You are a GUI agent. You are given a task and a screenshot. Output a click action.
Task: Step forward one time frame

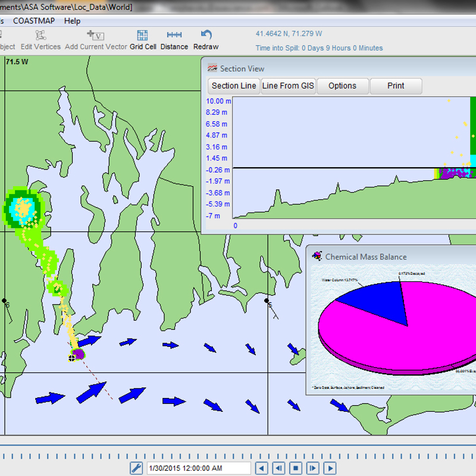[312, 468]
